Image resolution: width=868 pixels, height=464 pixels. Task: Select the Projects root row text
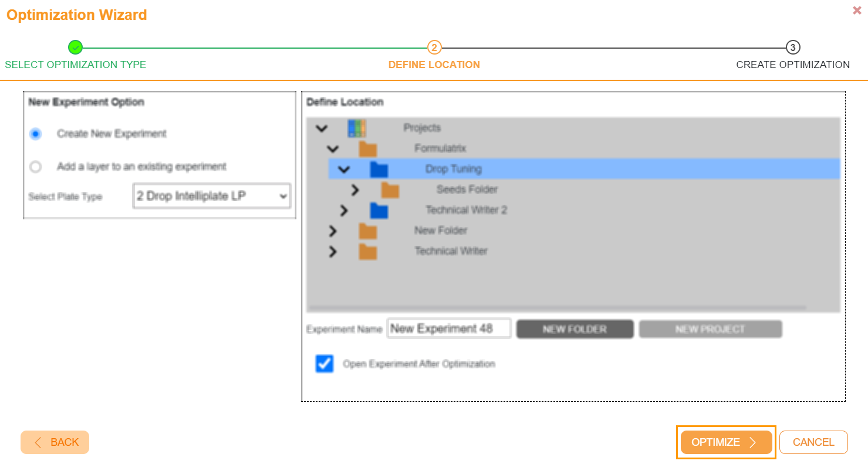[422, 128]
